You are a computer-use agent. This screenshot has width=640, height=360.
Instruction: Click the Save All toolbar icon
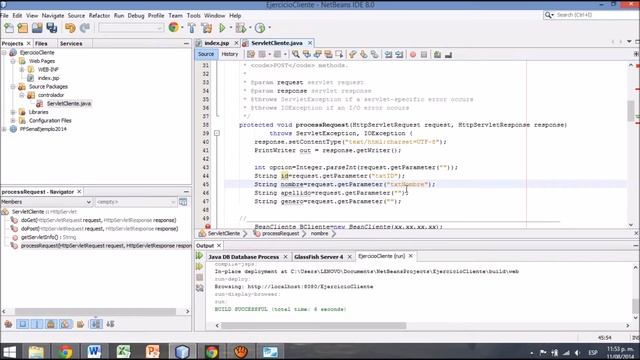52,28
